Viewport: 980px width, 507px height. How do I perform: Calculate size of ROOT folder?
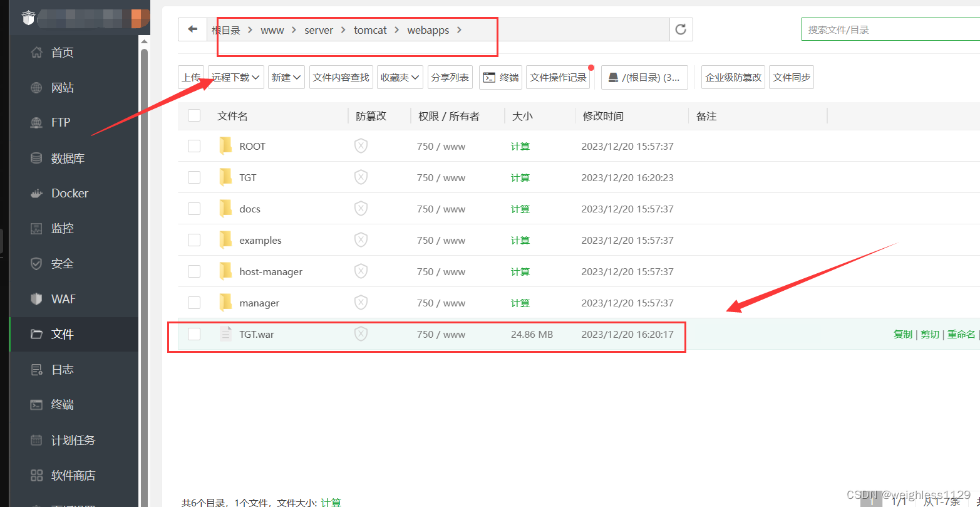point(520,146)
